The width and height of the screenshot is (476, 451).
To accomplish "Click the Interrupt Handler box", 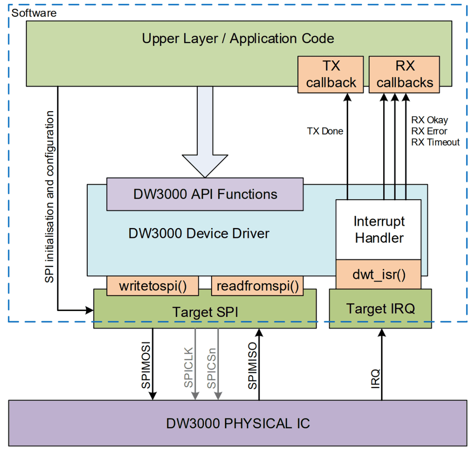I will (378, 230).
